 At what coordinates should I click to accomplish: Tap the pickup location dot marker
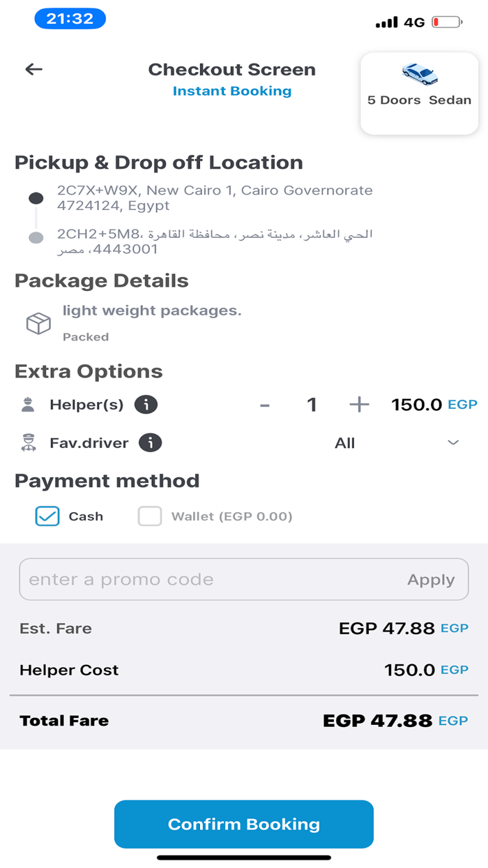(36, 199)
